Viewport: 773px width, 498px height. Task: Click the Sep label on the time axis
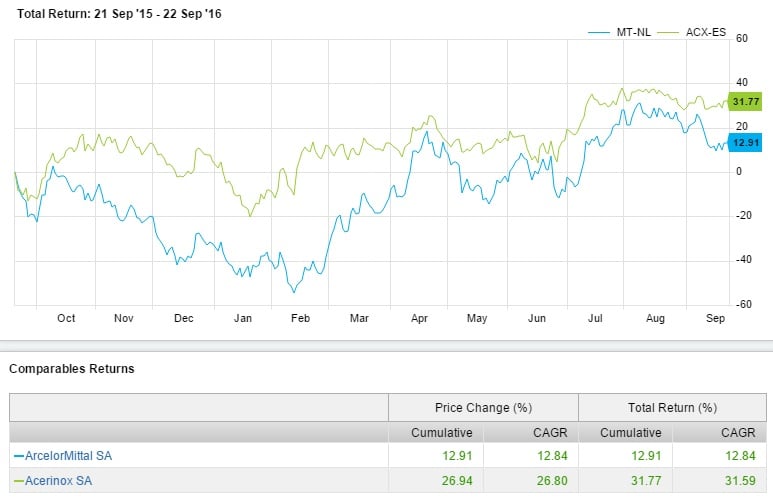click(715, 318)
